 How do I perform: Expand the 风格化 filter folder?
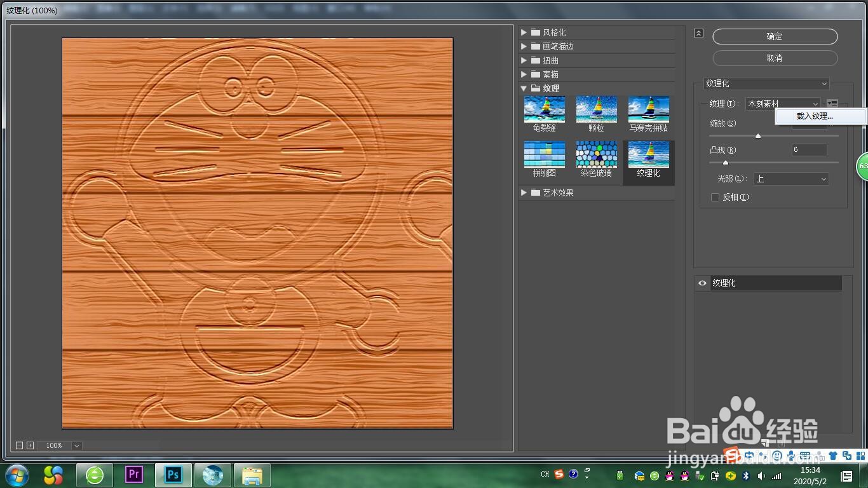coord(524,32)
